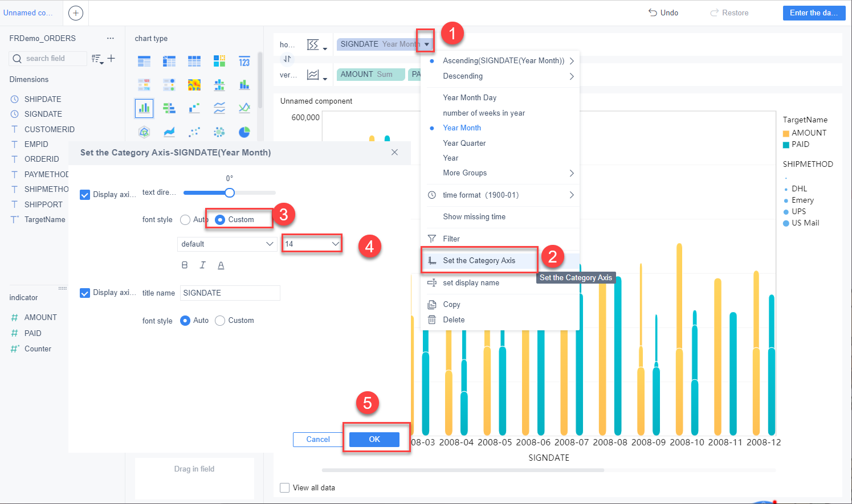The height and width of the screenshot is (504, 852).
Task: Choose Set the Category Axis menu item
Action: click(x=500, y=261)
